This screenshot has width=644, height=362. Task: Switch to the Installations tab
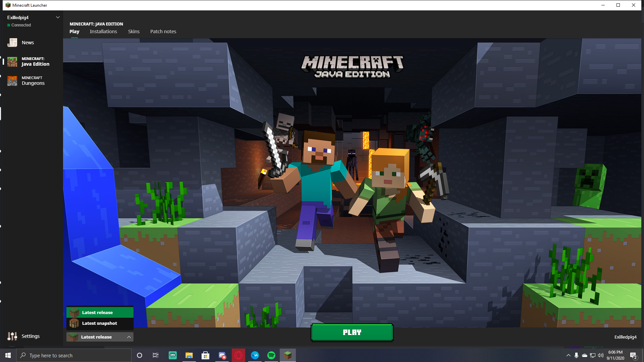(x=103, y=32)
